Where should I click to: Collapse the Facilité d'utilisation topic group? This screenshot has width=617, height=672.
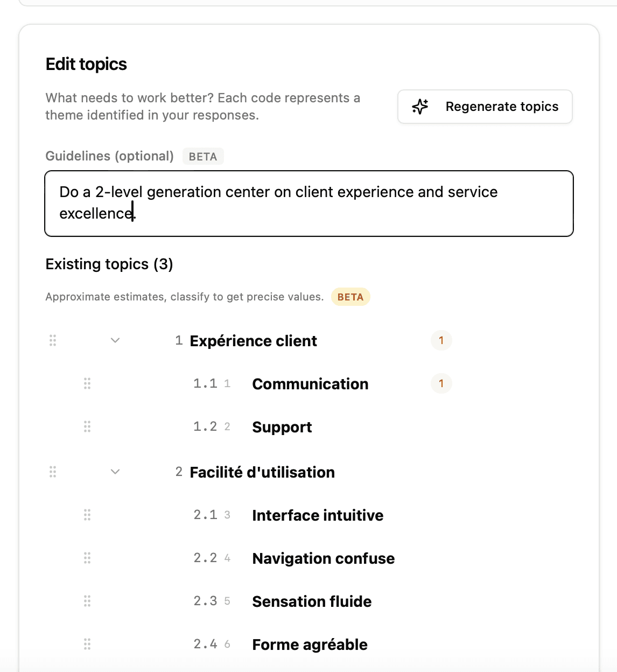(115, 472)
